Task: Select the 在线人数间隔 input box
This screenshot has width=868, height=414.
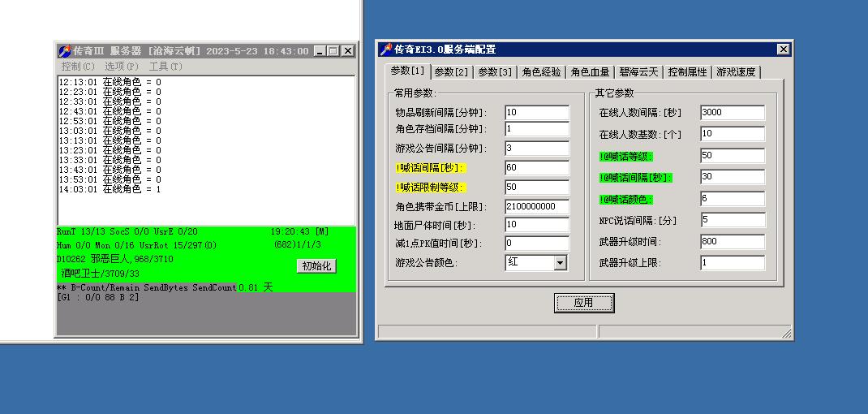Action: point(732,112)
